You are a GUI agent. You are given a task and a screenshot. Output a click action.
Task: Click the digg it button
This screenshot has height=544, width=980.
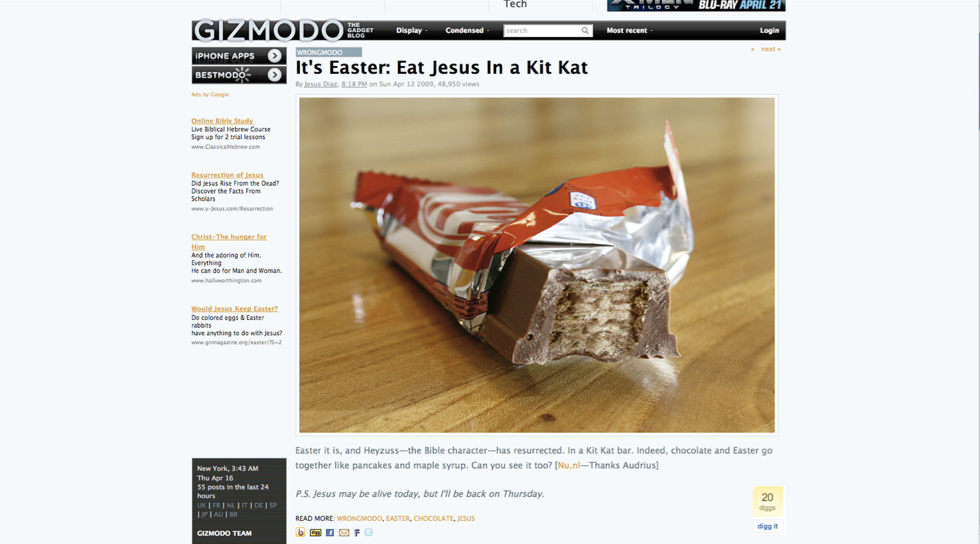(767, 526)
